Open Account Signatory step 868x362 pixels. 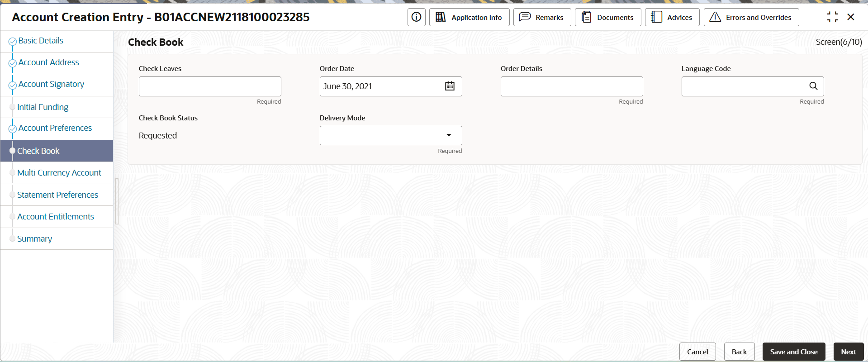pyautogui.click(x=57, y=85)
